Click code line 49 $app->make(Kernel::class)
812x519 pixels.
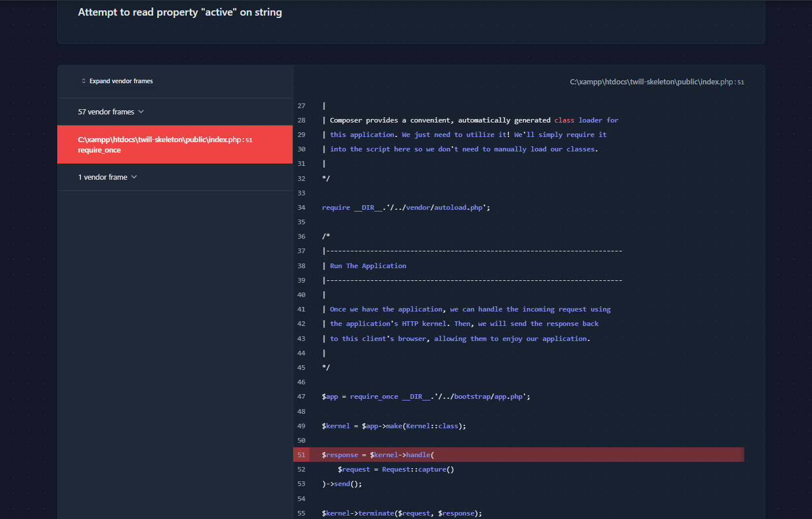click(x=394, y=426)
